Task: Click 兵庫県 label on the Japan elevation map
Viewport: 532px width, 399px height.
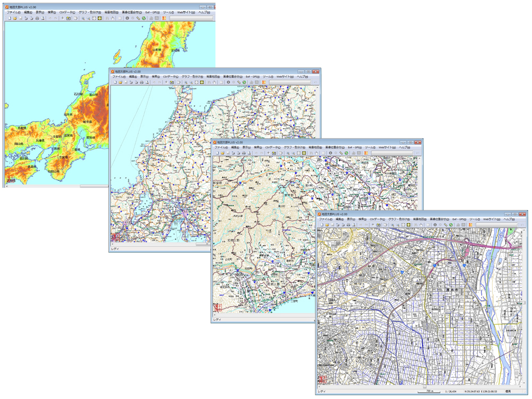Action: point(40,140)
